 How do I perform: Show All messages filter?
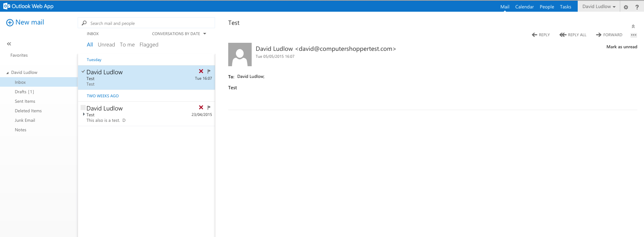[x=90, y=45]
